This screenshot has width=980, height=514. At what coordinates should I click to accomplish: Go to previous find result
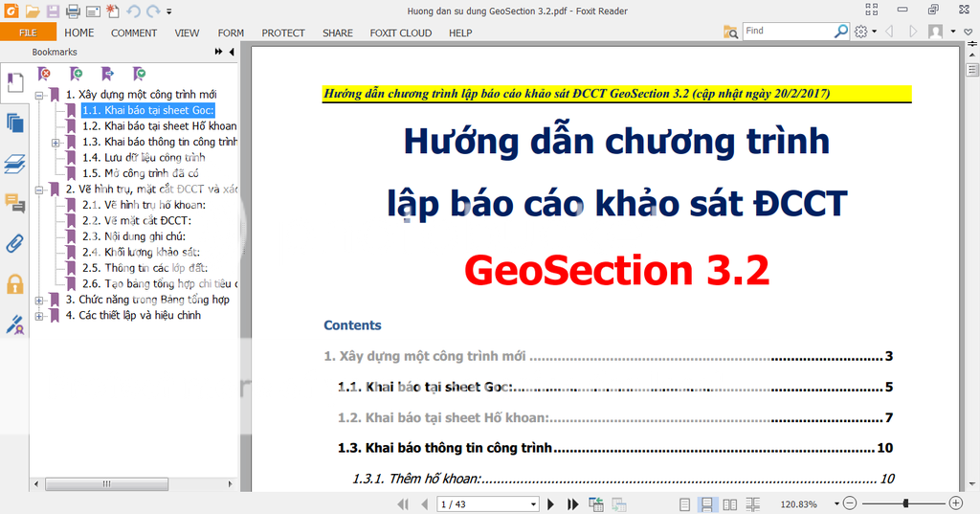point(889,32)
